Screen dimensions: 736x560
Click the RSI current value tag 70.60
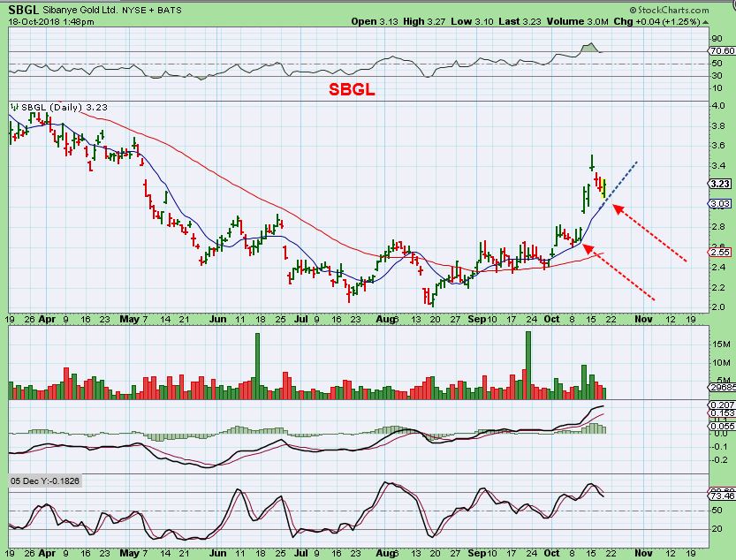(722, 50)
